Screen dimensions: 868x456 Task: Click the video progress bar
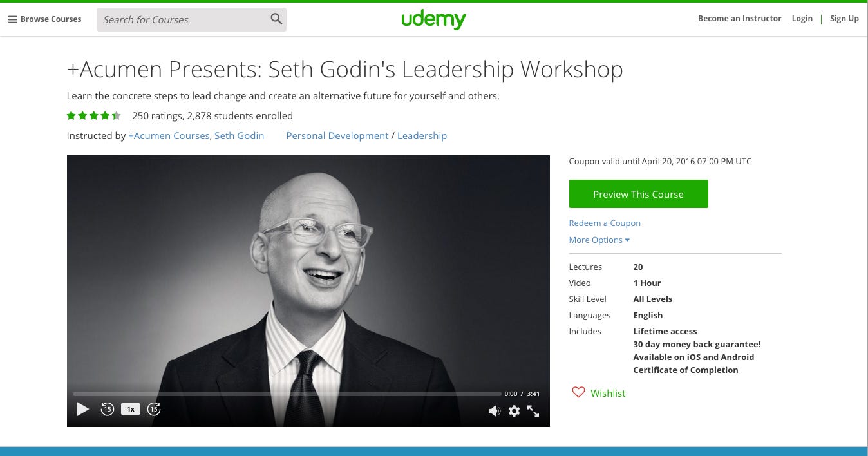pyautogui.click(x=287, y=394)
